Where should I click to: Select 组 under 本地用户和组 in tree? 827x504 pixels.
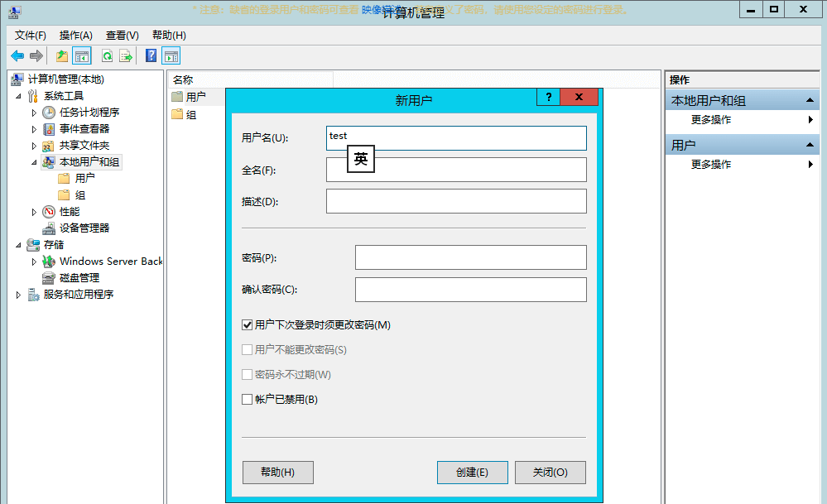point(79,195)
